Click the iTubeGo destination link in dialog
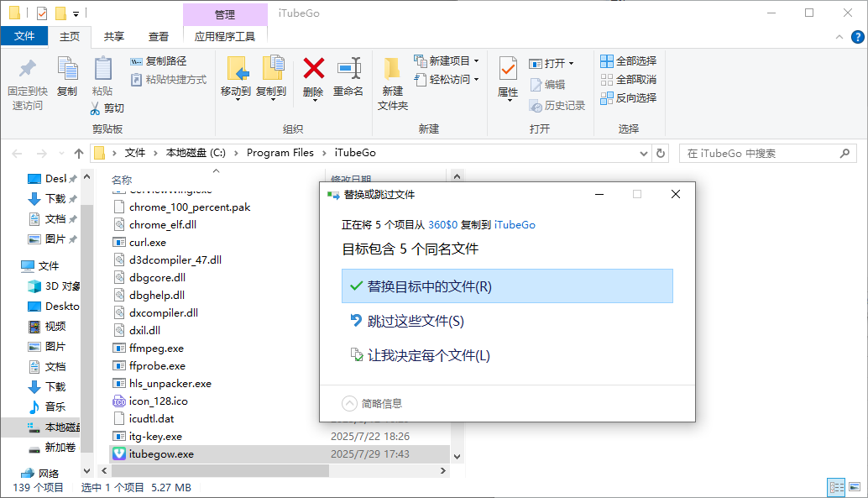This screenshot has width=868, height=498. point(515,225)
